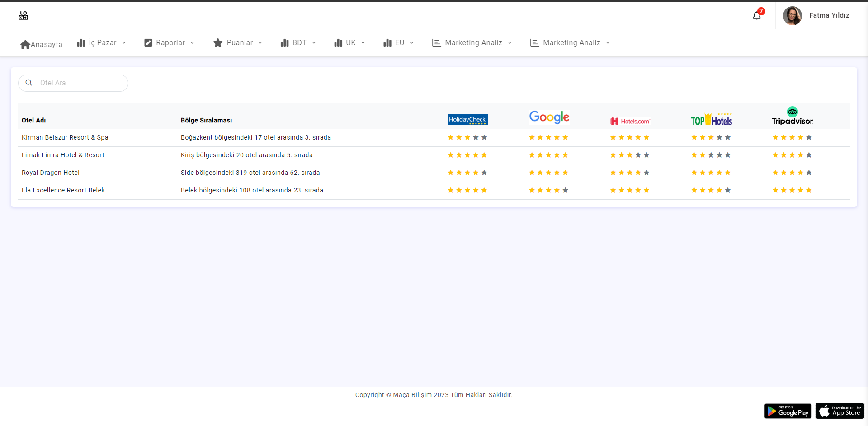Expand the Puanlar dropdown menu
The image size is (868, 426).
(x=238, y=43)
